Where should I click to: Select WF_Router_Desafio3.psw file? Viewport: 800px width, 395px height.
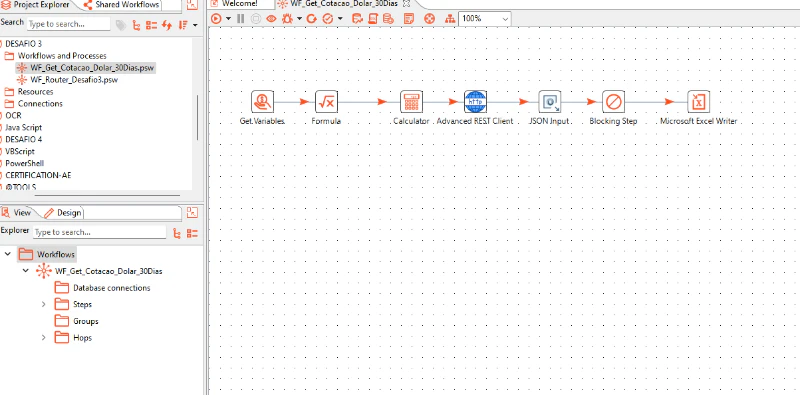[74, 80]
